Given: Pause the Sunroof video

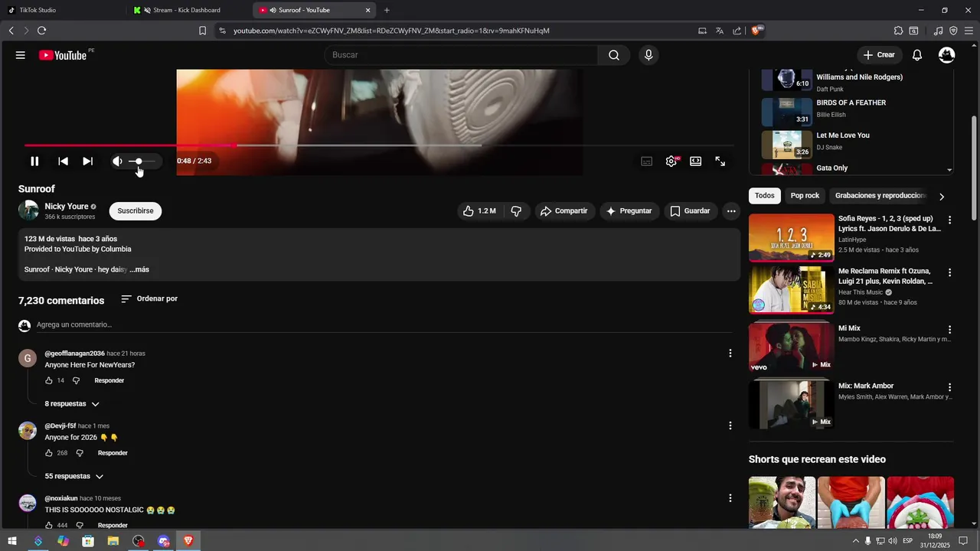Looking at the screenshot, I should 34,161.
